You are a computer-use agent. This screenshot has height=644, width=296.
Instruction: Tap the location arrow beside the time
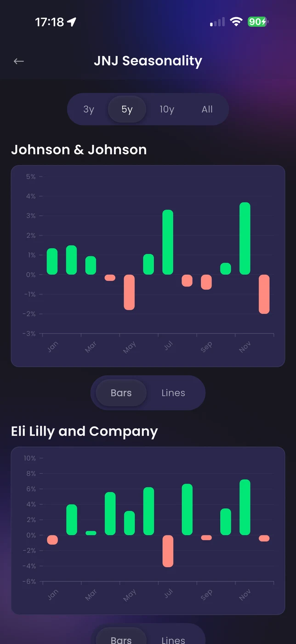pyautogui.click(x=72, y=22)
